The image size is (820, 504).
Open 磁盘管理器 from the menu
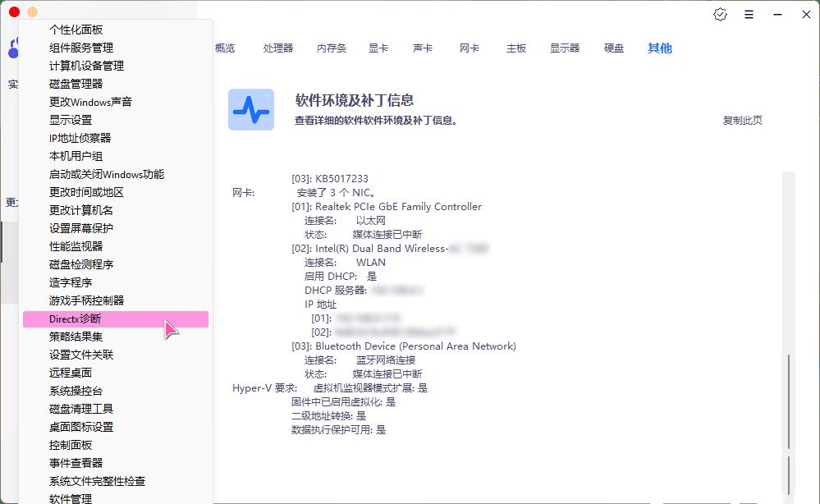click(76, 84)
